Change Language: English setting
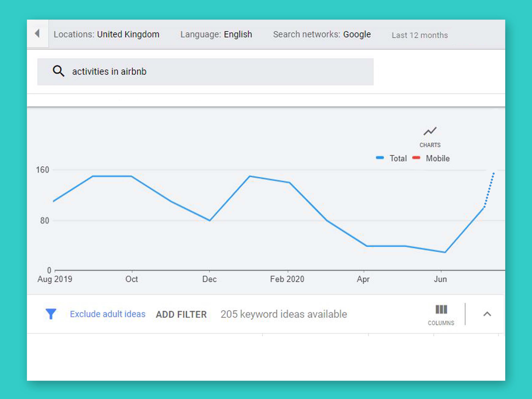This screenshot has width=532, height=399. coord(216,34)
